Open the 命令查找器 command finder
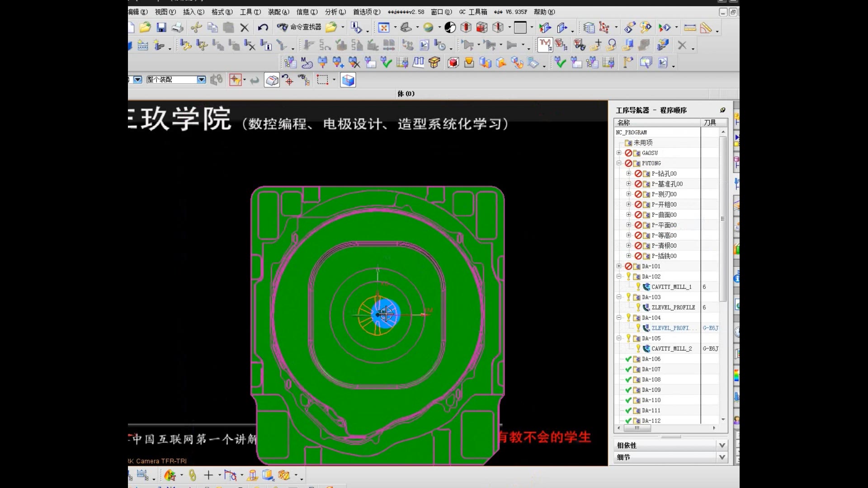This screenshot has width=868, height=488. (x=300, y=28)
